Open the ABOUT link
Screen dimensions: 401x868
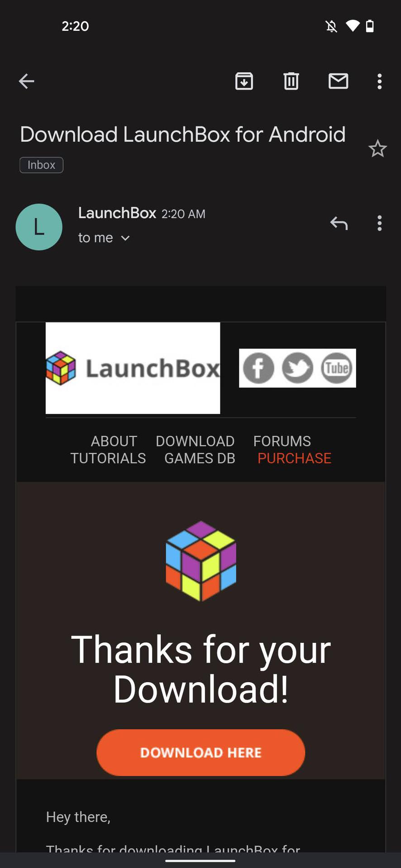(114, 441)
